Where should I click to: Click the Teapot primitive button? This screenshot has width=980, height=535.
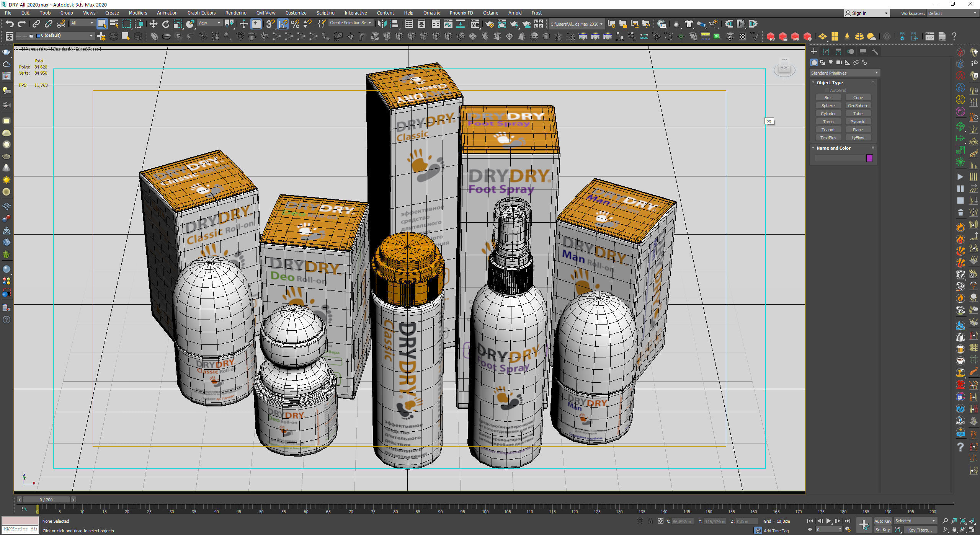coord(828,129)
